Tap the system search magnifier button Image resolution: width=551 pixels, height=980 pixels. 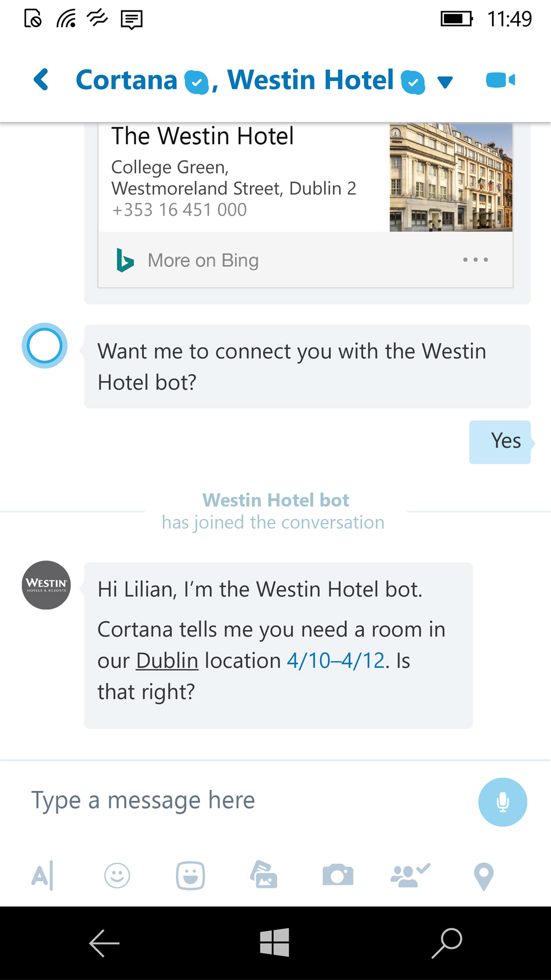point(447,943)
